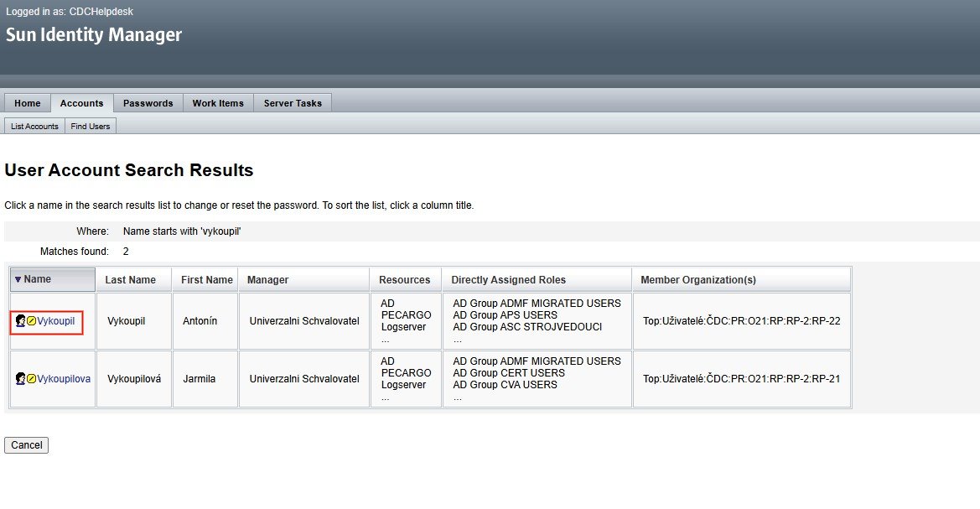Screen dimensions: 980x509
Task: Sort results by First Name column
Action: click(x=207, y=280)
